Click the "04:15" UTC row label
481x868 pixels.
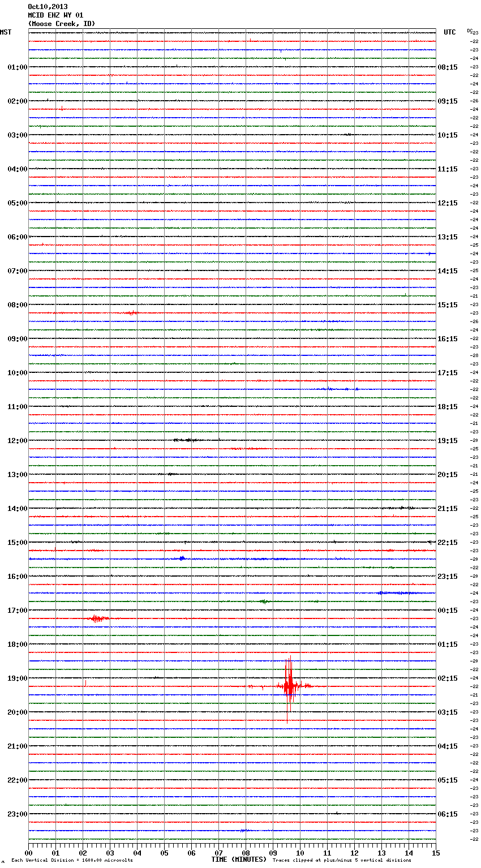448,746
